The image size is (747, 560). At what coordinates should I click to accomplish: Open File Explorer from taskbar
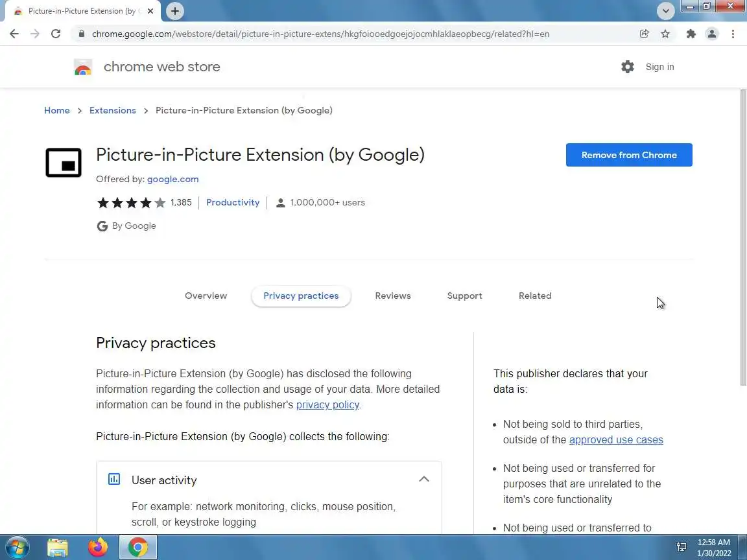58,548
